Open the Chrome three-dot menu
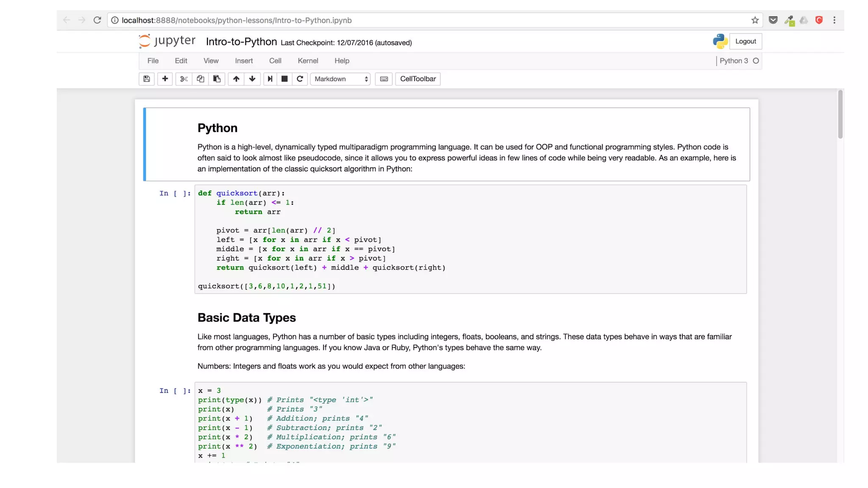This screenshot has height=488, width=868. pyautogui.click(x=834, y=20)
